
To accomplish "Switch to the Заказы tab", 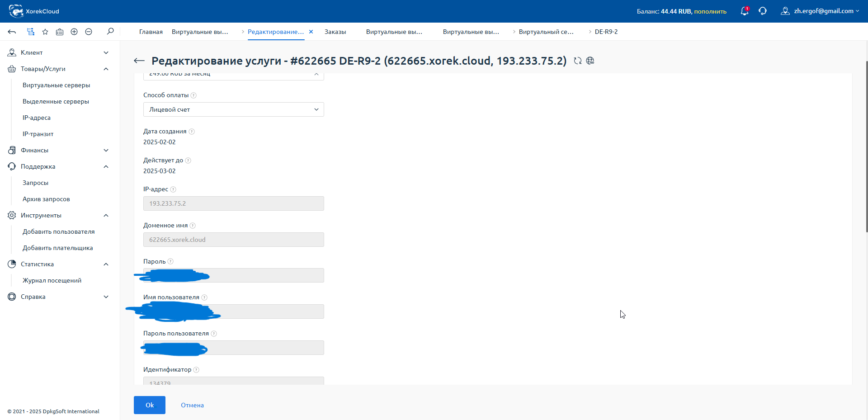I will pyautogui.click(x=335, y=32).
